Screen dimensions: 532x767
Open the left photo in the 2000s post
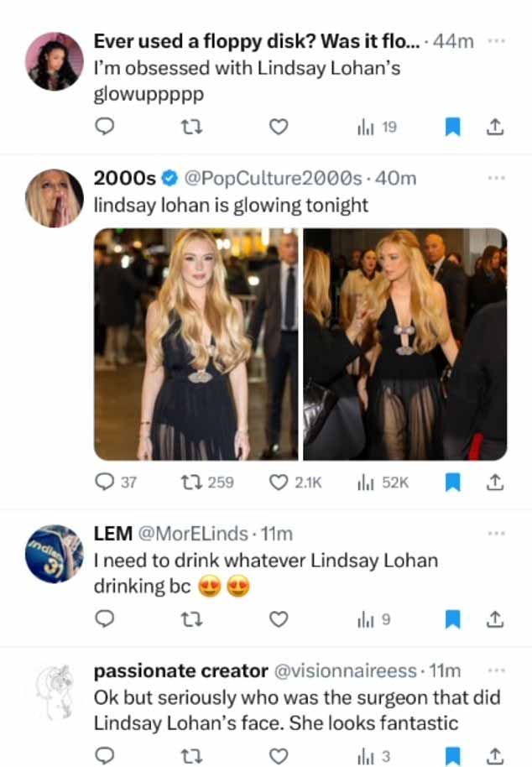click(196, 344)
